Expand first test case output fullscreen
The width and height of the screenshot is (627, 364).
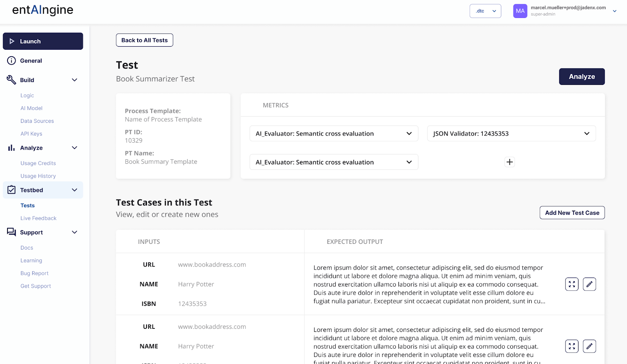pyautogui.click(x=572, y=284)
